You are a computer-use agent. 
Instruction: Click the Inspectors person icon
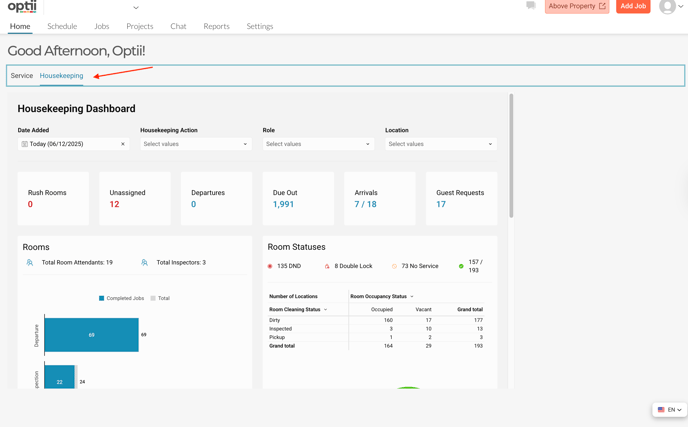pyautogui.click(x=144, y=262)
